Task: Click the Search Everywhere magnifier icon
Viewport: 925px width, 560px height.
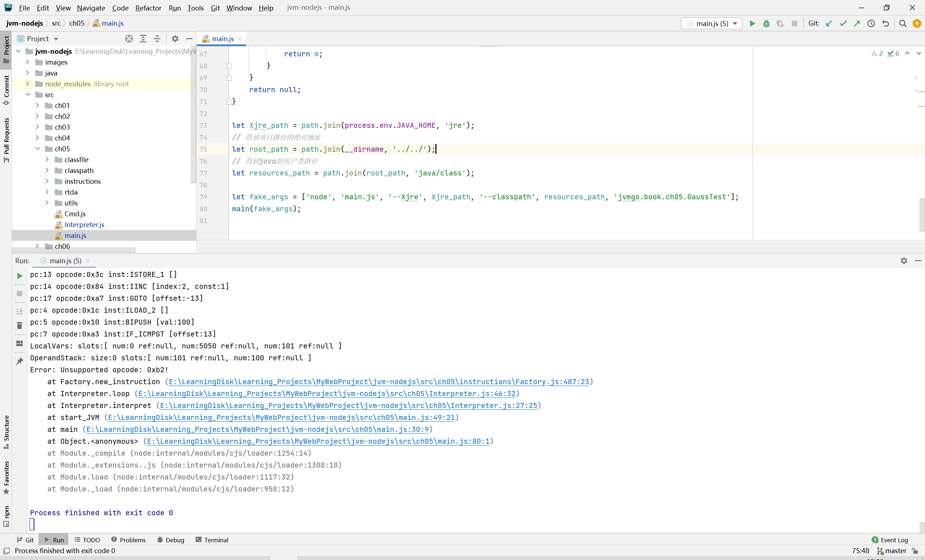Action: 903,23
